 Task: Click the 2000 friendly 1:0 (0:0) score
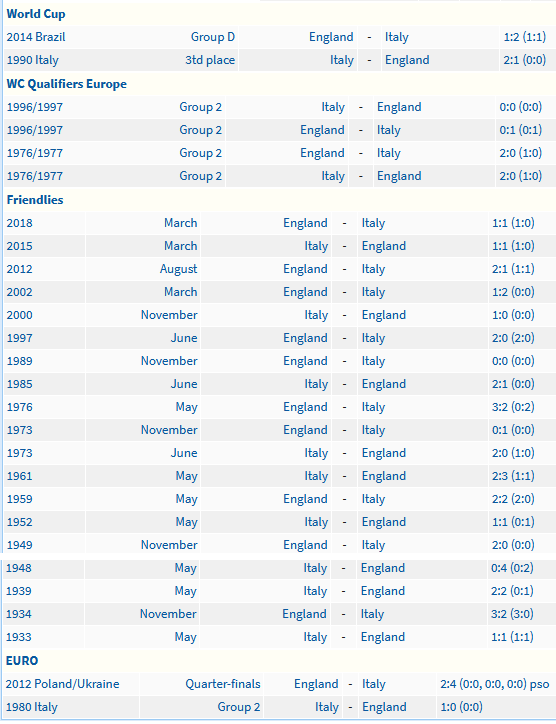[513, 315]
